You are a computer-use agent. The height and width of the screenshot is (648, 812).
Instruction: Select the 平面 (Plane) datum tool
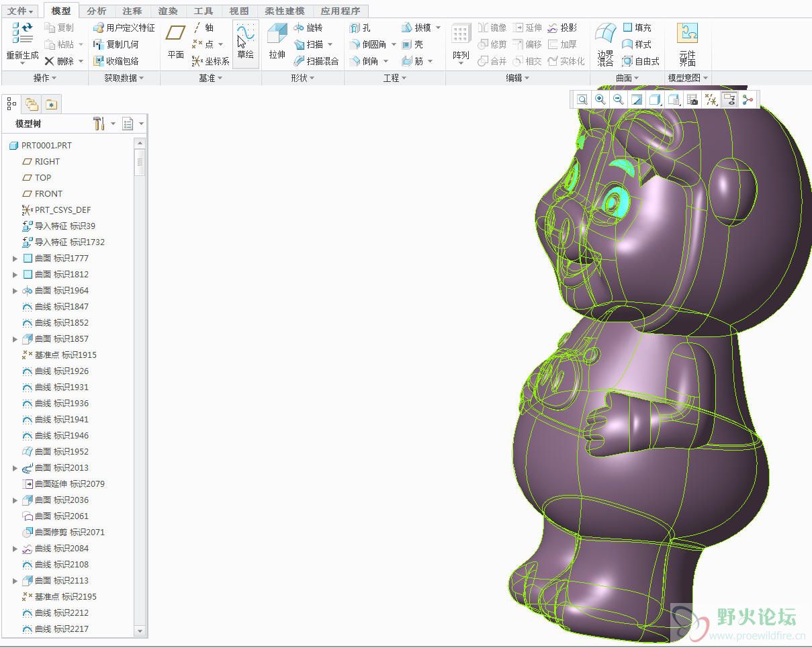pyautogui.click(x=176, y=42)
